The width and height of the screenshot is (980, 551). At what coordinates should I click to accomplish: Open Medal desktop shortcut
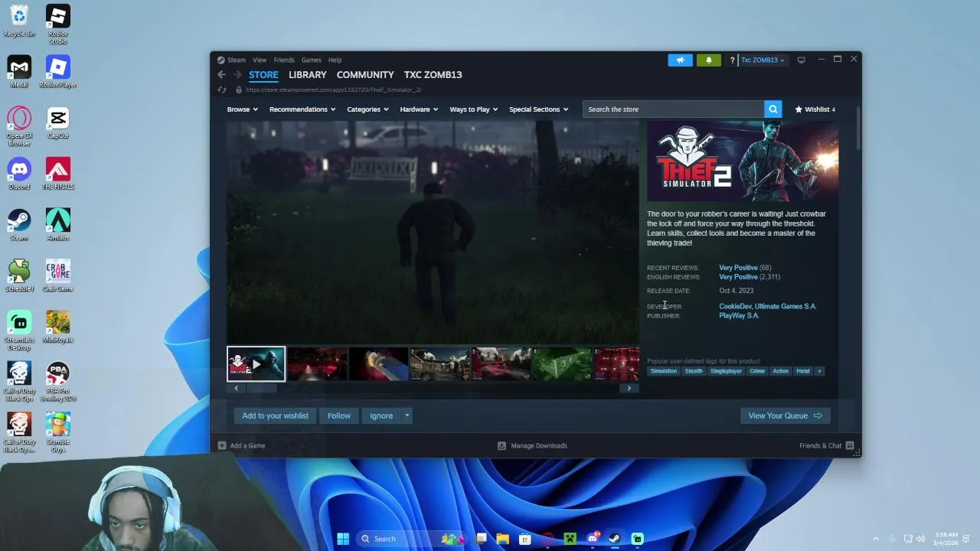pos(19,71)
